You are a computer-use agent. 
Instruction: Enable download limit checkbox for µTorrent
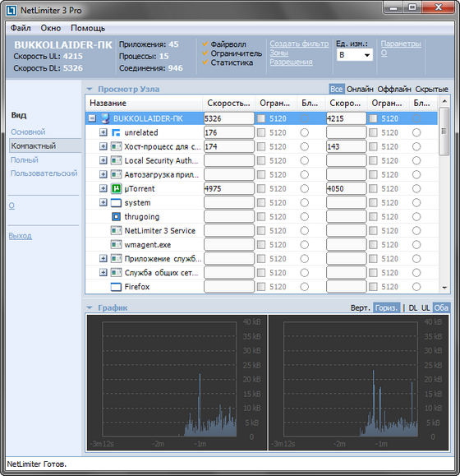[x=261, y=189]
